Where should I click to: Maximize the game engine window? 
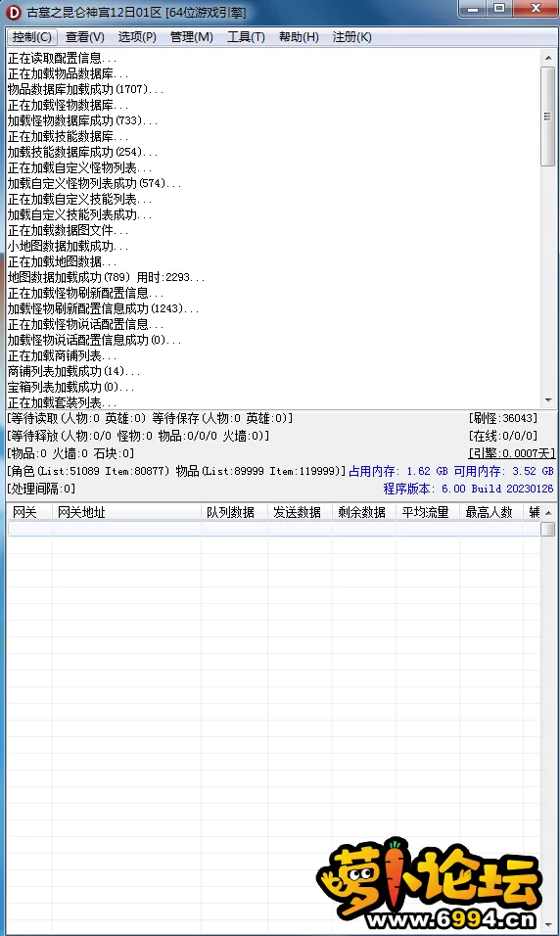click(500, 9)
